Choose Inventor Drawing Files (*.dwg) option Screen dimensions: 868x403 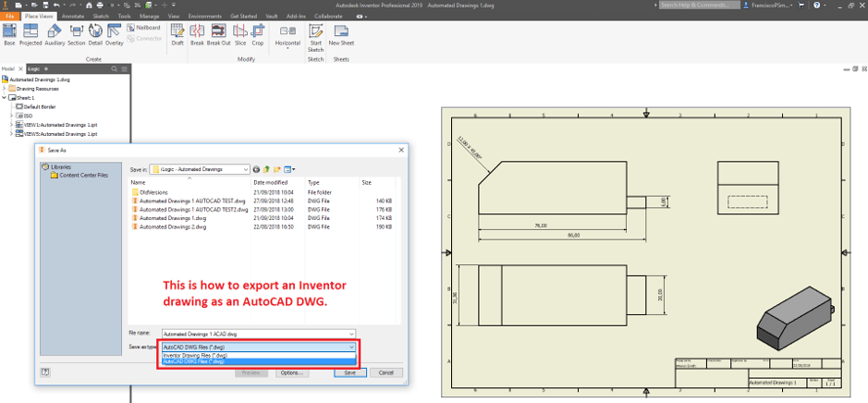(258, 355)
